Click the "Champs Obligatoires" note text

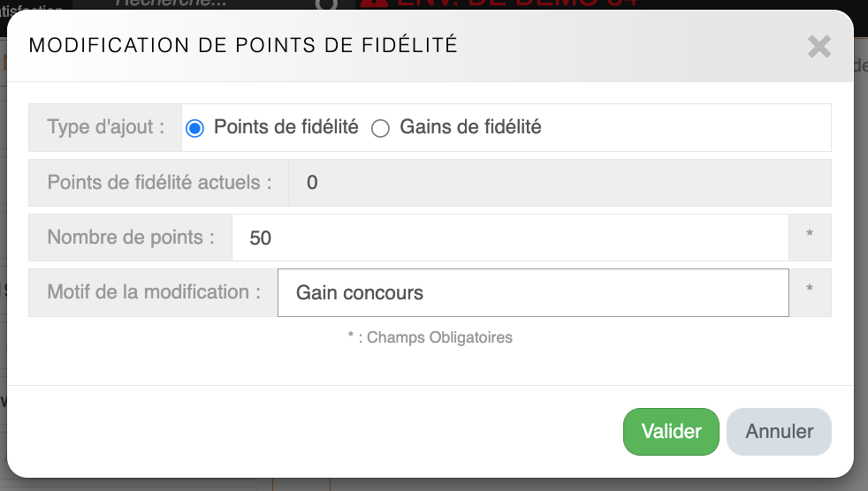click(x=438, y=337)
